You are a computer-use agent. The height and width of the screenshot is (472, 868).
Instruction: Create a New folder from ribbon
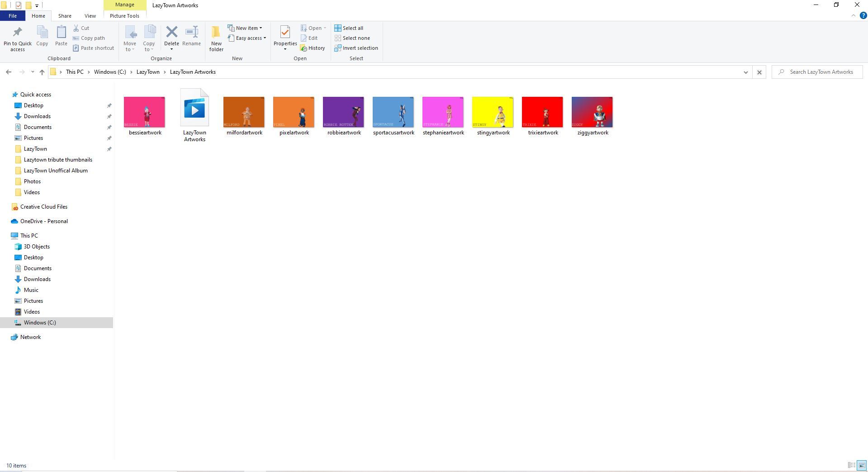(x=216, y=38)
